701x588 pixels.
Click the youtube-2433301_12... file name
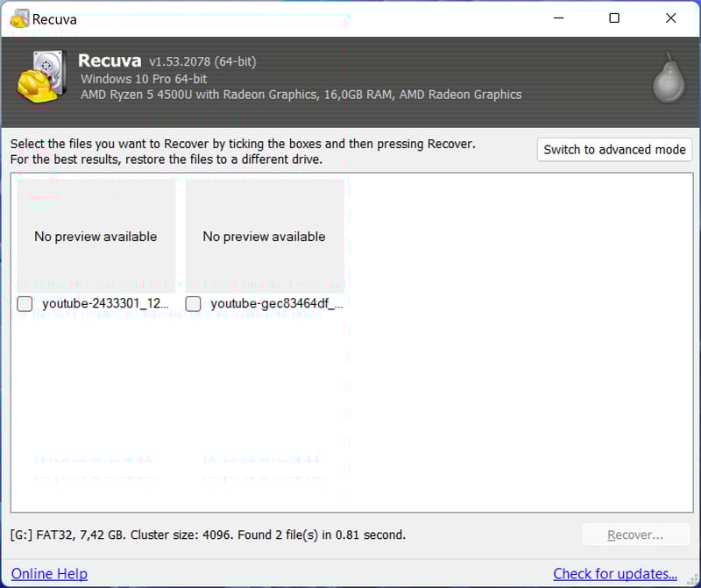[105, 303]
